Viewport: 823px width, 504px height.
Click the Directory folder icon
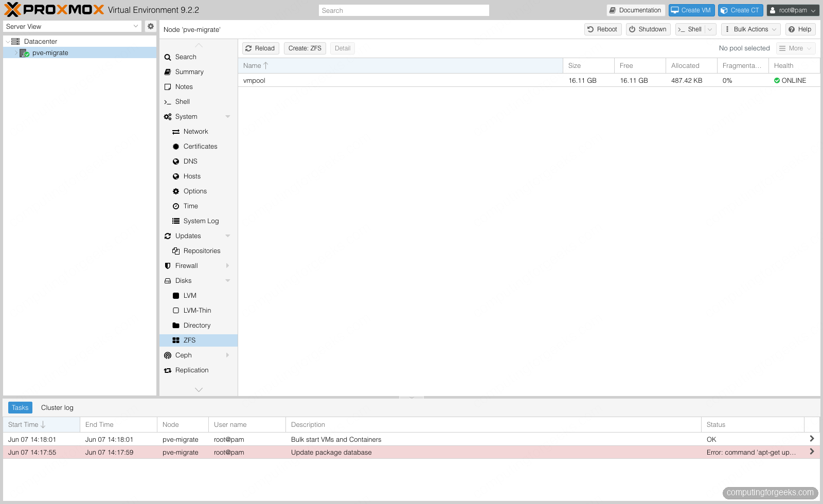(x=176, y=326)
